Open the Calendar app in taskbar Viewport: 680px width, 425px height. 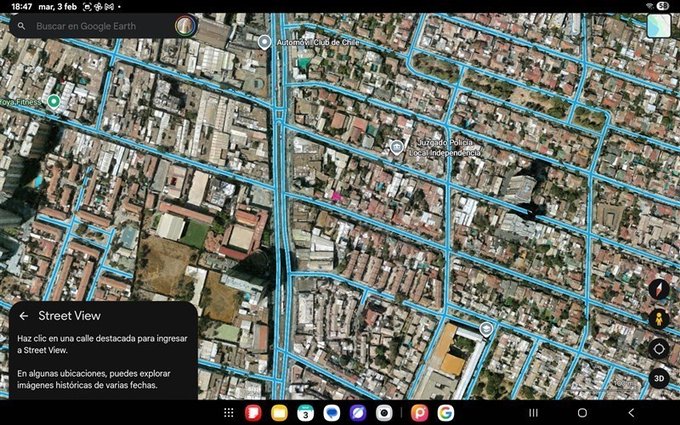tap(306, 412)
